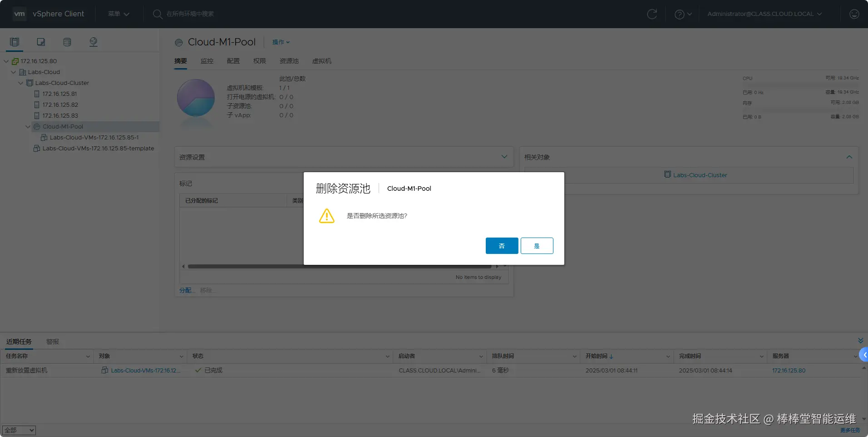The image size is (868, 437).
Task: Click the host icon for 172.16.125.82
Action: tap(37, 105)
